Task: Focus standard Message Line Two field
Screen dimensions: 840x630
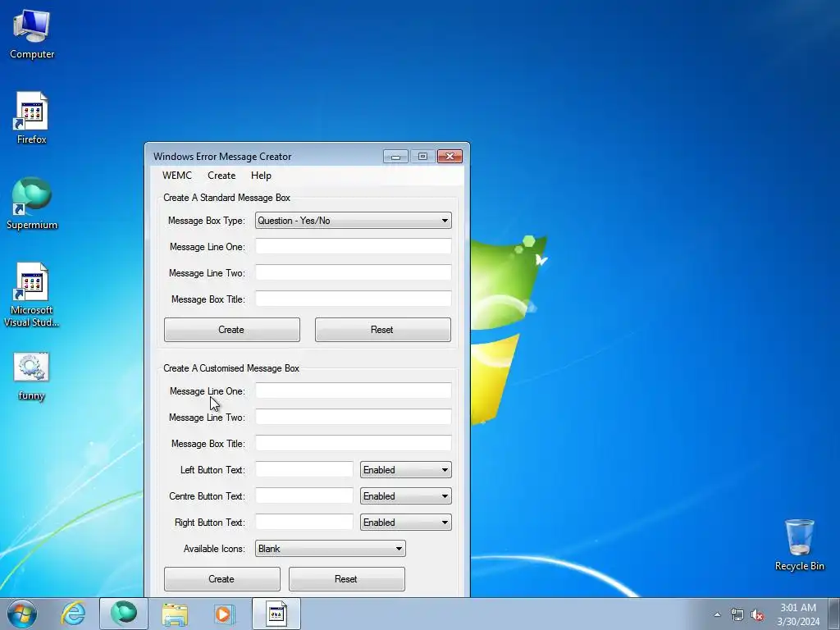Action: [x=353, y=272]
